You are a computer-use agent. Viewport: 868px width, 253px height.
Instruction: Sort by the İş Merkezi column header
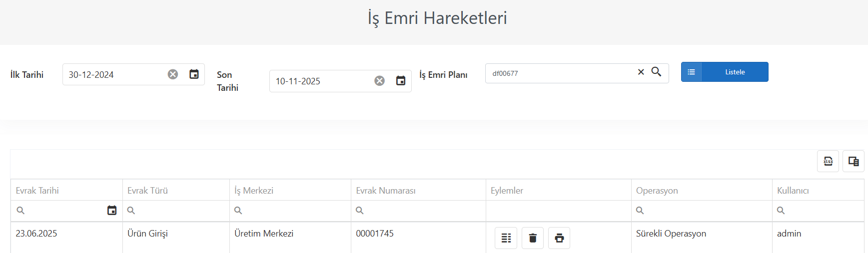coord(290,190)
